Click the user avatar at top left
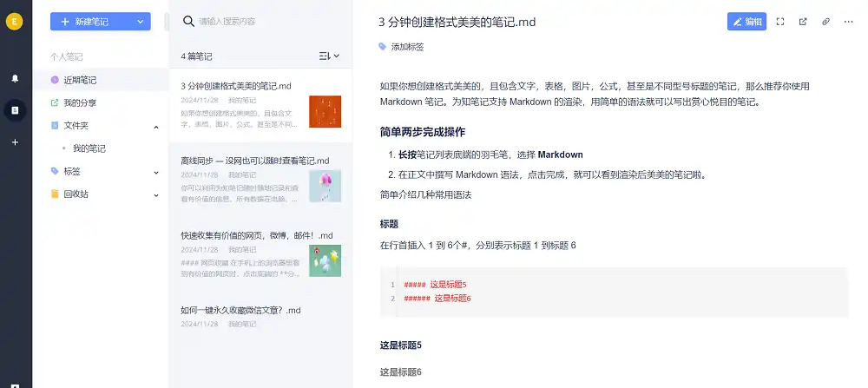The width and height of the screenshot is (868, 388). click(x=14, y=22)
